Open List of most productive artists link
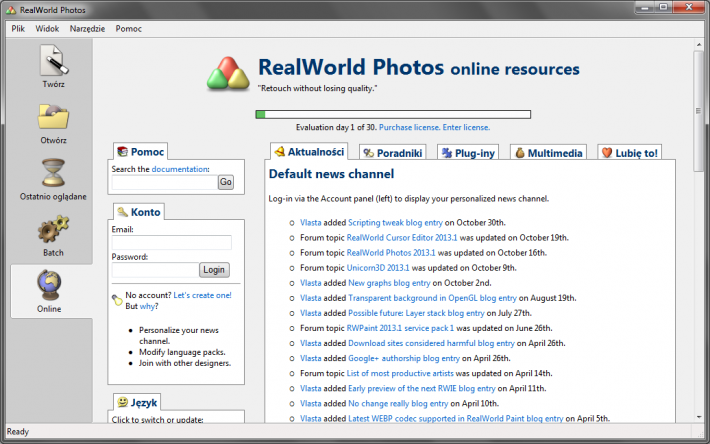The height and width of the screenshot is (444, 710). tap(400, 373)
